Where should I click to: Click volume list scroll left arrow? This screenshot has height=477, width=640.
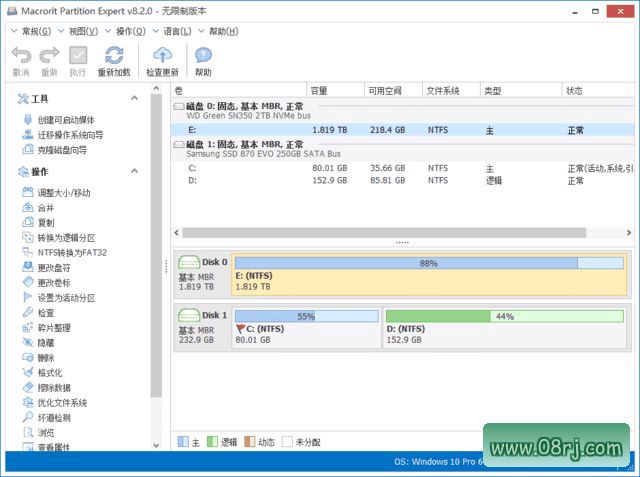point(176,233)
